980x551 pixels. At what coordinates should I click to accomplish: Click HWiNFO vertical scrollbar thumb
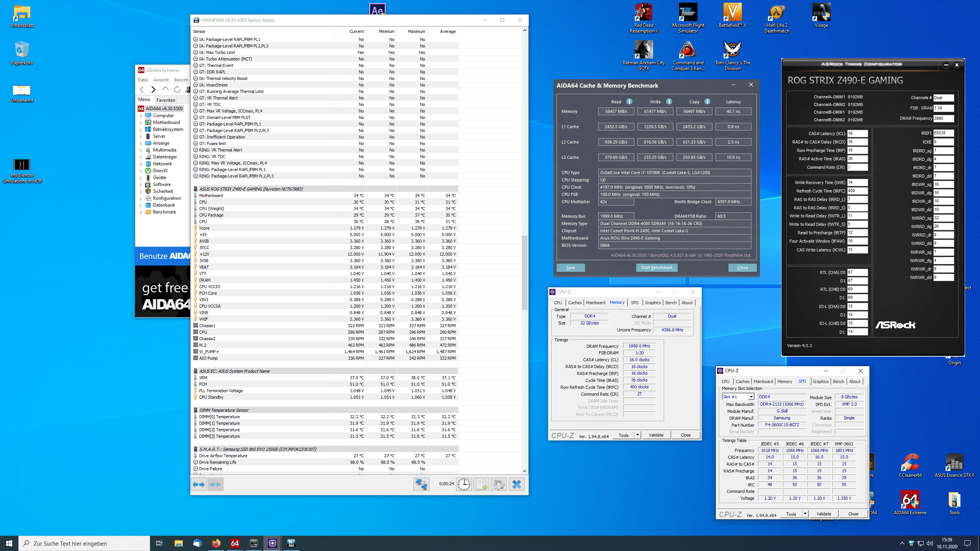pyautogui.click(x=524, y=272)
